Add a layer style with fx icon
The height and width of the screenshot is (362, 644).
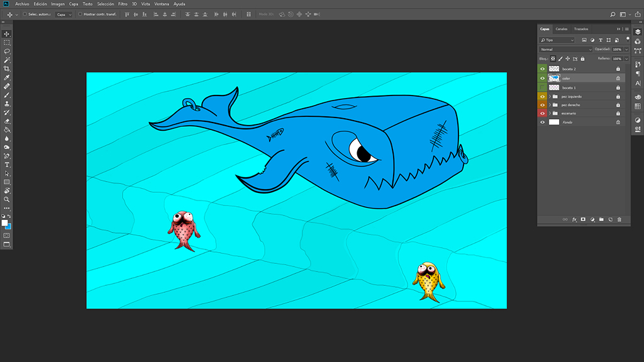tap(574, 219)
